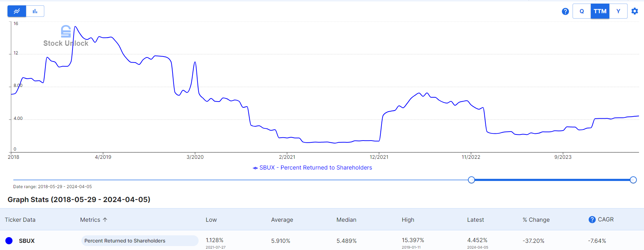Click the left date range slider handle
The width and height of the screenshot is (644, 250).
pos(471,180)
